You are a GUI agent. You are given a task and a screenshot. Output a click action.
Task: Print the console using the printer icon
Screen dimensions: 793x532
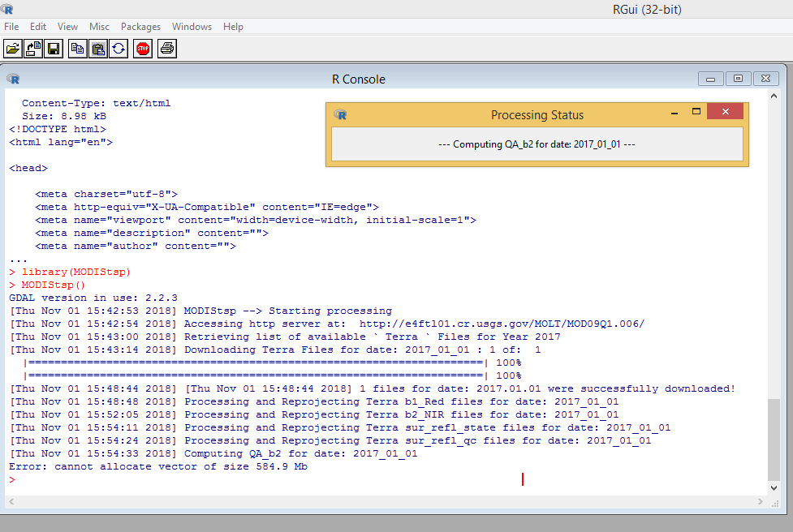point(166,48)
